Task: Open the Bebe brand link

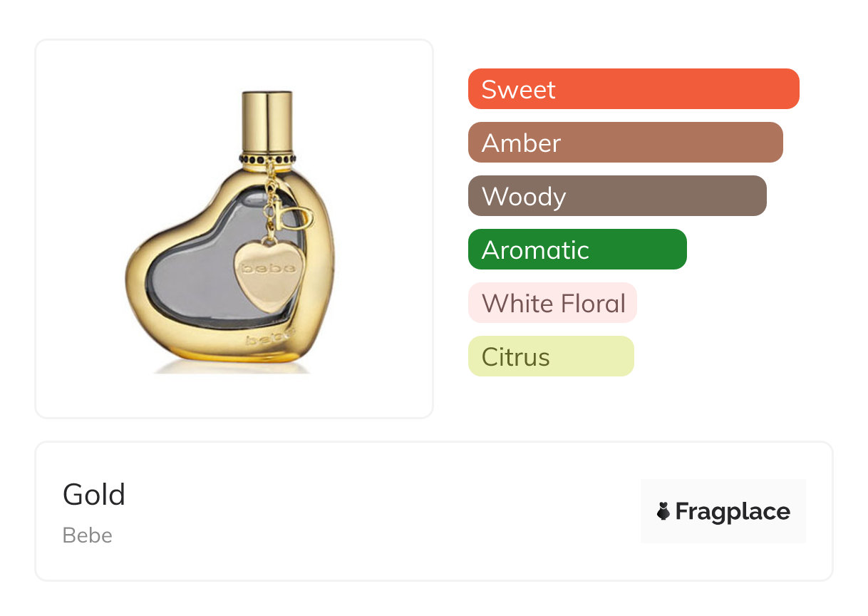Action: click(x=88, y=535)
